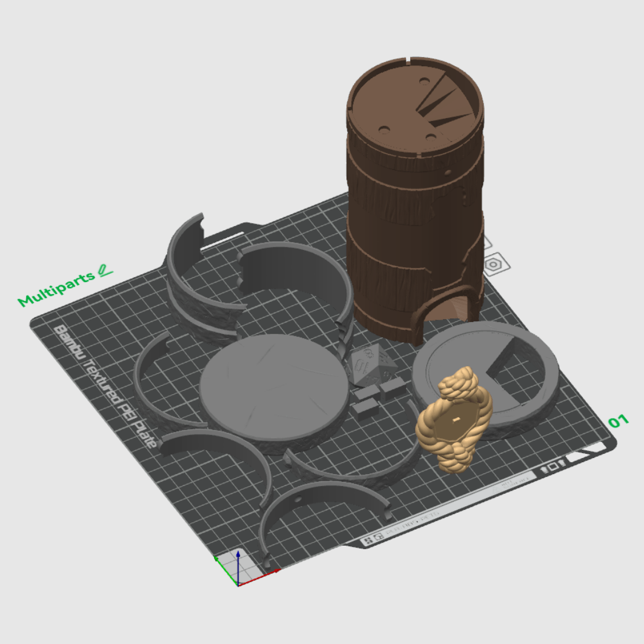Open plate settings hexagon icon
The image size is (644, 644).
coord(494,264)
